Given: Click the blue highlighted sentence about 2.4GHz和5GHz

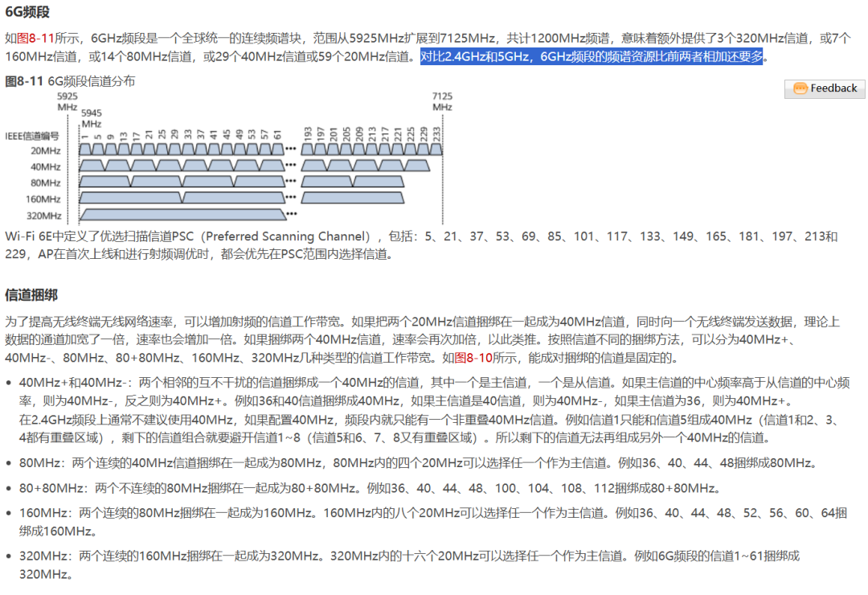Looking at the screenshot, I should (593, 57).
